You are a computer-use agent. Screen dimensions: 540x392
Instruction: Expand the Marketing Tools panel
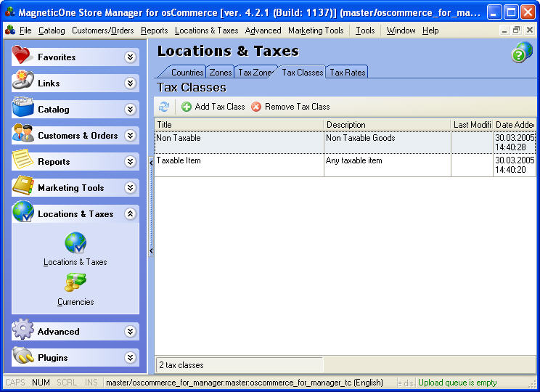[x=130, y=188]
